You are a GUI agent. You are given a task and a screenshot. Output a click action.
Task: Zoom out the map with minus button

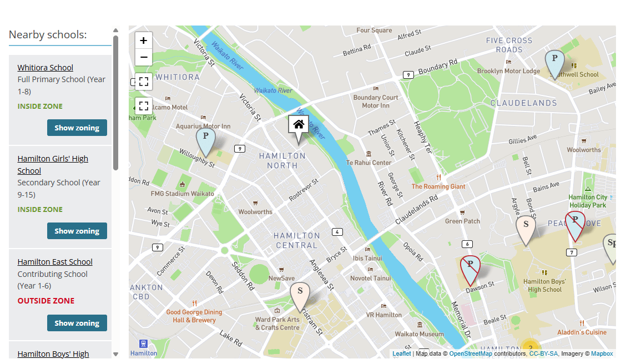coord(144,57)
